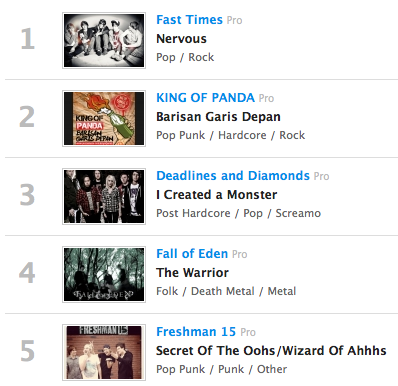Select Secret Of The Oohs/Wizard Of Ahhhs
Image resolution: width=398 pixels, height=386 pixels.
[x=271, y=351]
